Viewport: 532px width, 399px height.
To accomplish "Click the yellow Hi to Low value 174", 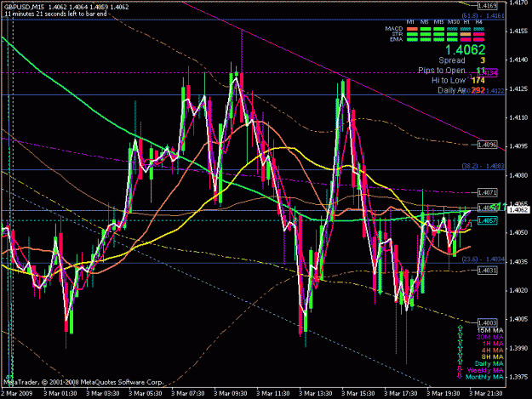I will pyautogui.click(x=478, y=80).
